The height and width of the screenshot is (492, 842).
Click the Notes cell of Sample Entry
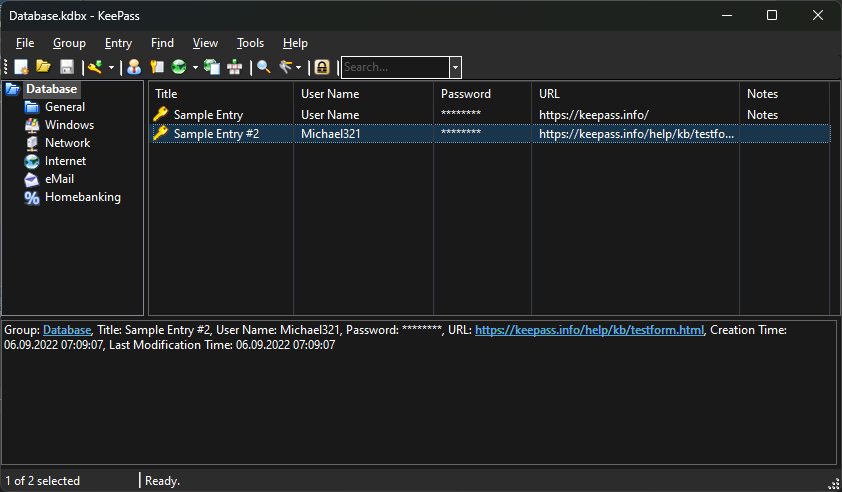763,115
